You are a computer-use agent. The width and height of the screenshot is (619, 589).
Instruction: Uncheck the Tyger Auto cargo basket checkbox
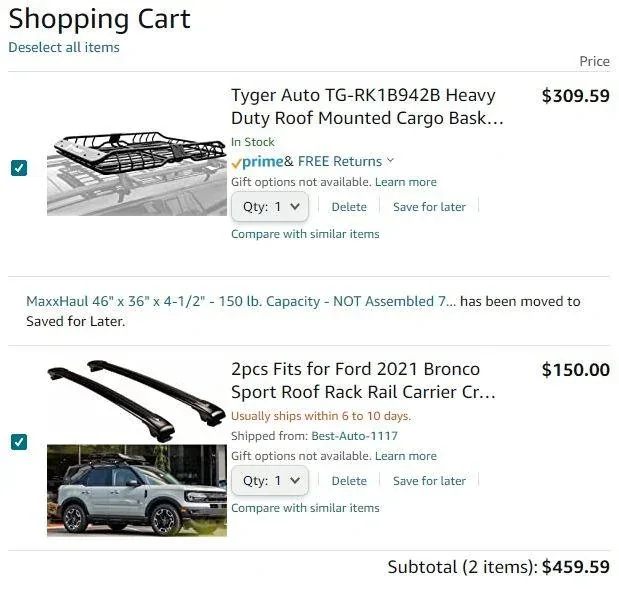19,168
